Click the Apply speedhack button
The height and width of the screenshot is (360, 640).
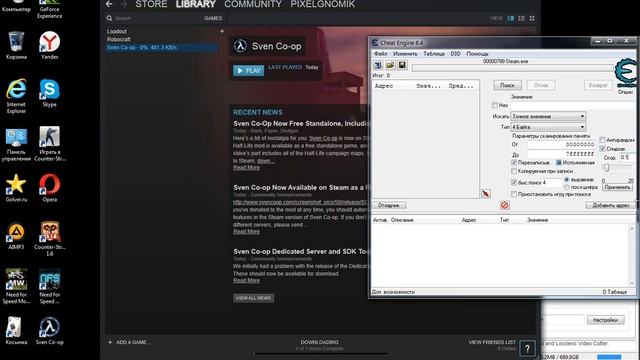618,187
